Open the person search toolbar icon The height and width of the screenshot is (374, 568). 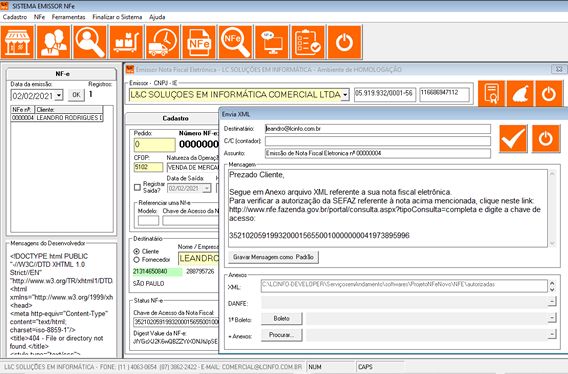click(90, 42)
